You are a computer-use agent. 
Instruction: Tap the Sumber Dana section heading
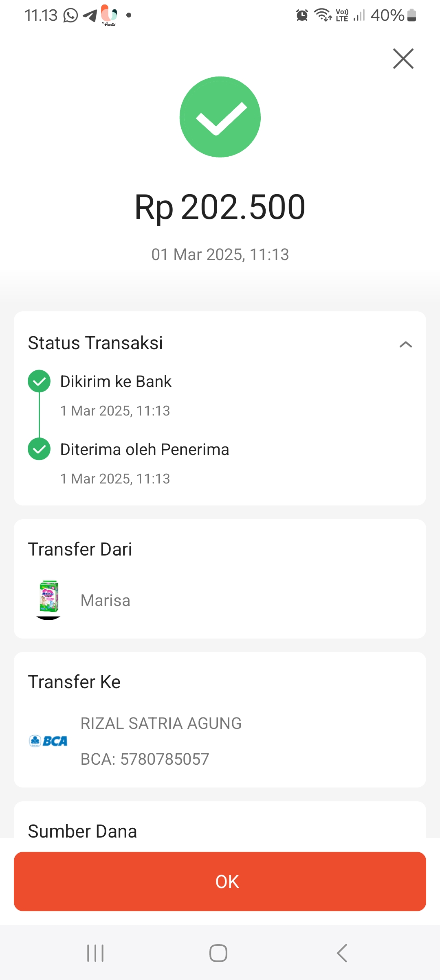pos(82,831)
